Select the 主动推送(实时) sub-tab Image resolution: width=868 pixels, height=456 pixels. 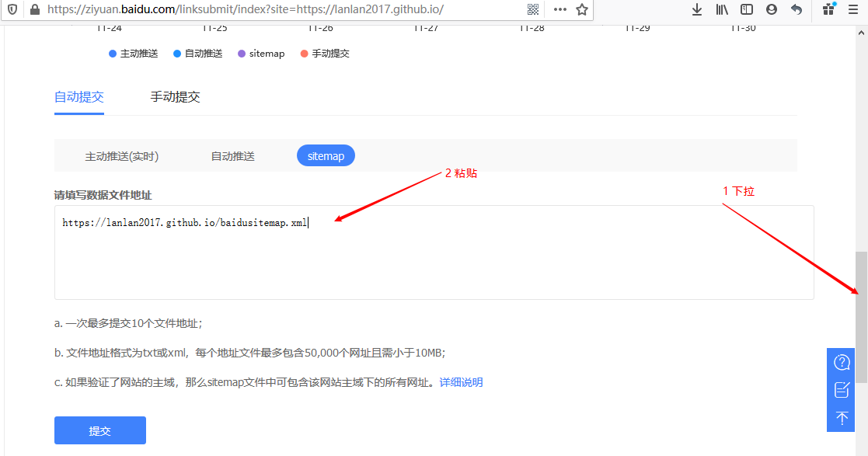tap(122, 157)
